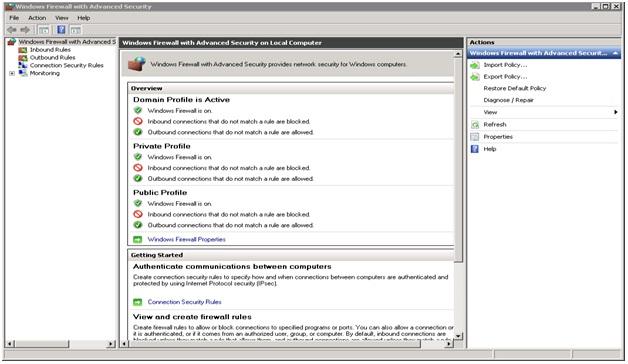Click 'View and create firewall rules' heading

(x=192, y=317)
